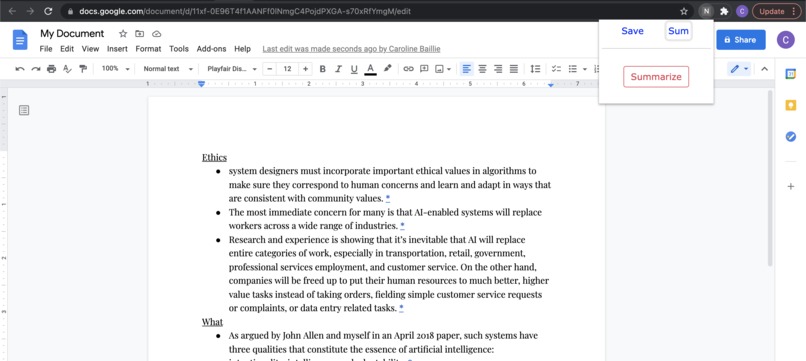Open the Help menu

[x=242, y=49]
